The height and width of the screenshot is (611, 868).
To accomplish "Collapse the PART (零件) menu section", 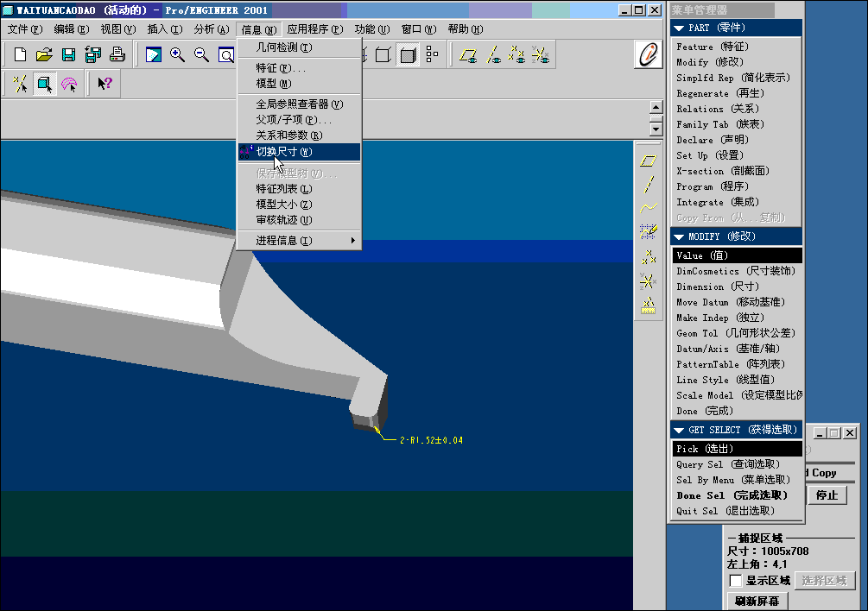I will 679,28.
